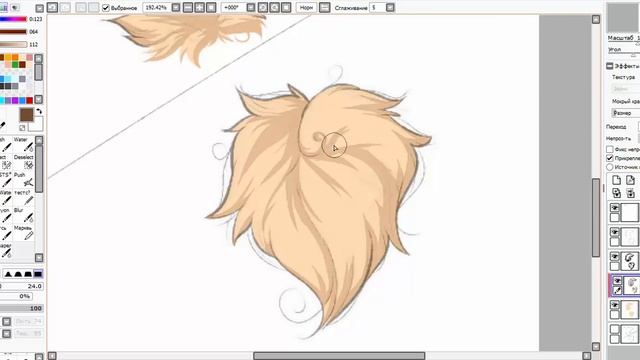Rotate canvas clockwise with toolbar icon
The image size is (640, 360).
pyautogui.click(x=274, y=7)
